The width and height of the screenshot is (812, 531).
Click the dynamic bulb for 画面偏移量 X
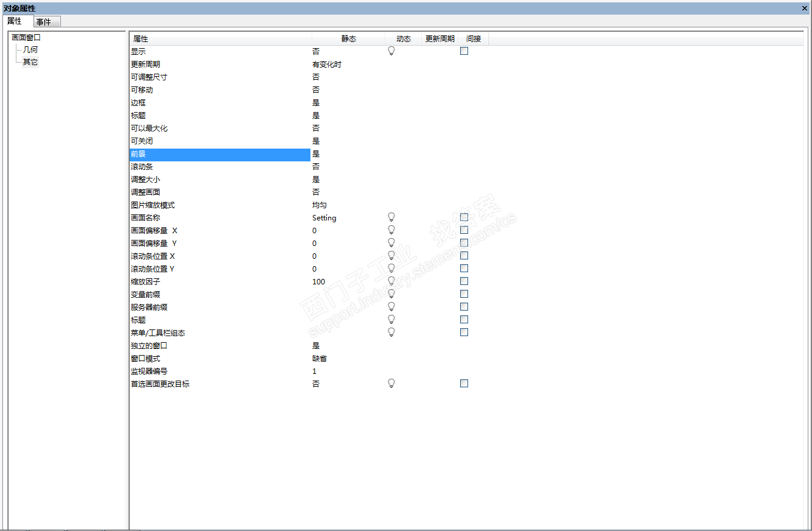click(x=391, y=230)
